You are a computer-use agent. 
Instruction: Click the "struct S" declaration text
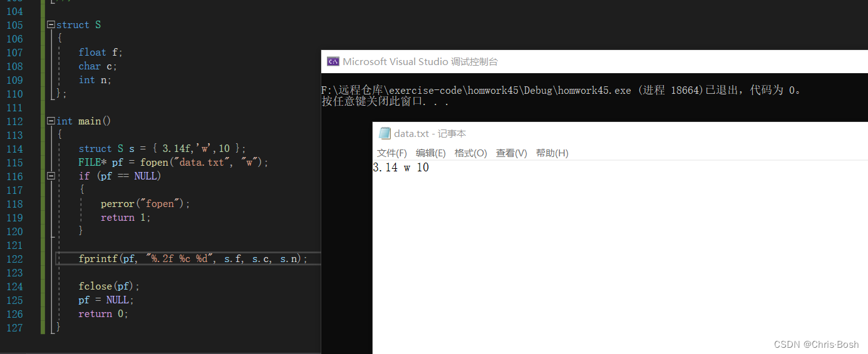78,25
